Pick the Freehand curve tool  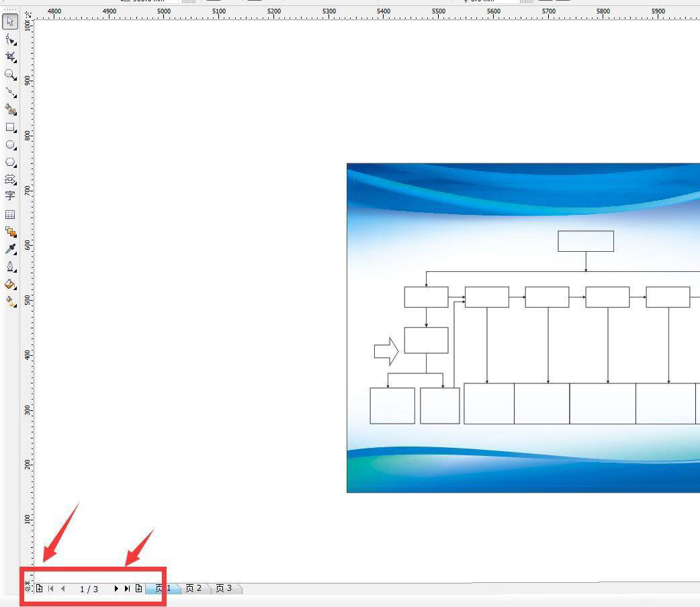coord(10,92)
